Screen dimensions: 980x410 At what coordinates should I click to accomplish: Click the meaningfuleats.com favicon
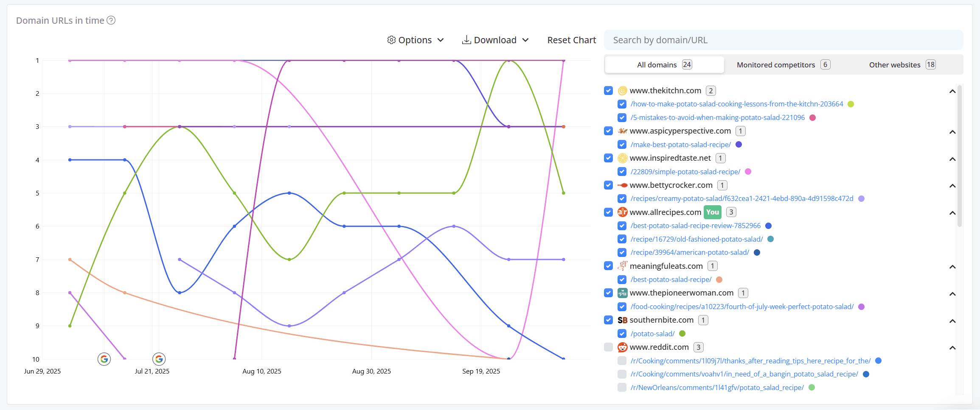(623, 266)
